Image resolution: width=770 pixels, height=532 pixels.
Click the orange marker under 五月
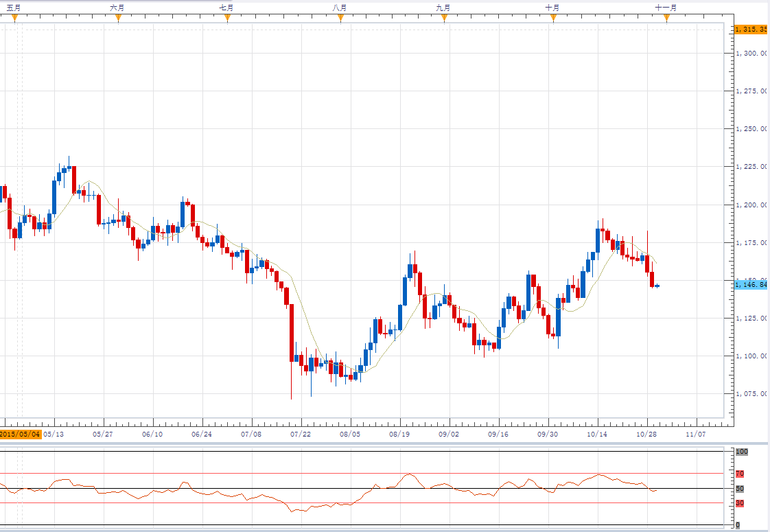point(14,18)
